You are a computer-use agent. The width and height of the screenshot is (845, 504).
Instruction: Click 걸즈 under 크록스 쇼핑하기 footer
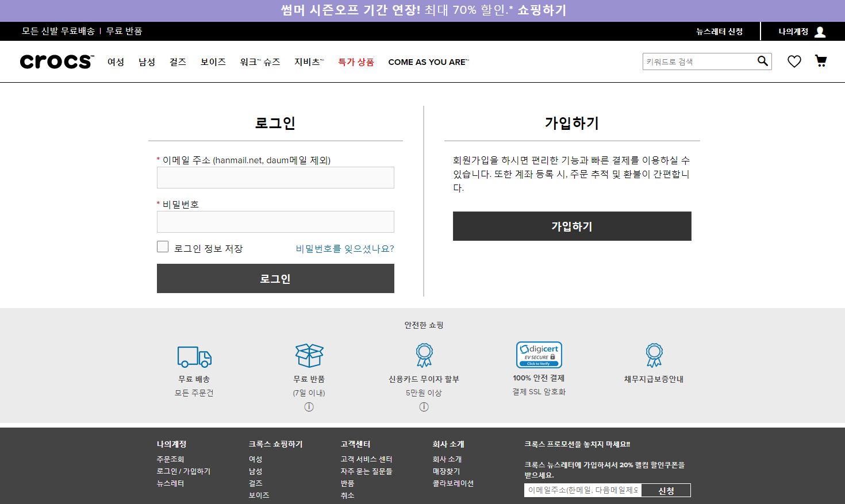click(x=255, y=483)
